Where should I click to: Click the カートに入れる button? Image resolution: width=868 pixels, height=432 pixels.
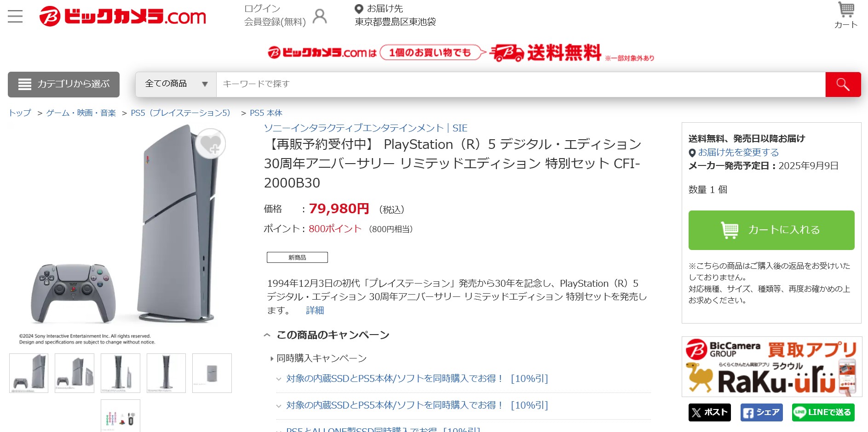click(771, 230)
